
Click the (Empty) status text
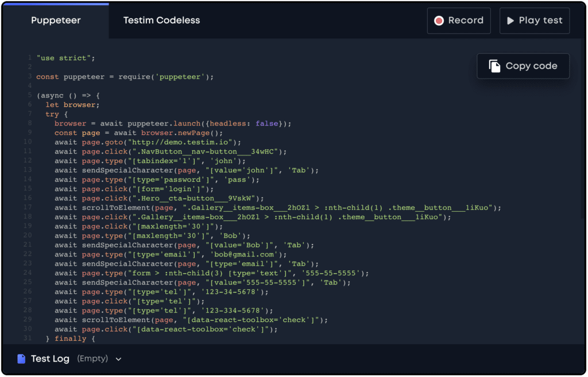(92, 359)
